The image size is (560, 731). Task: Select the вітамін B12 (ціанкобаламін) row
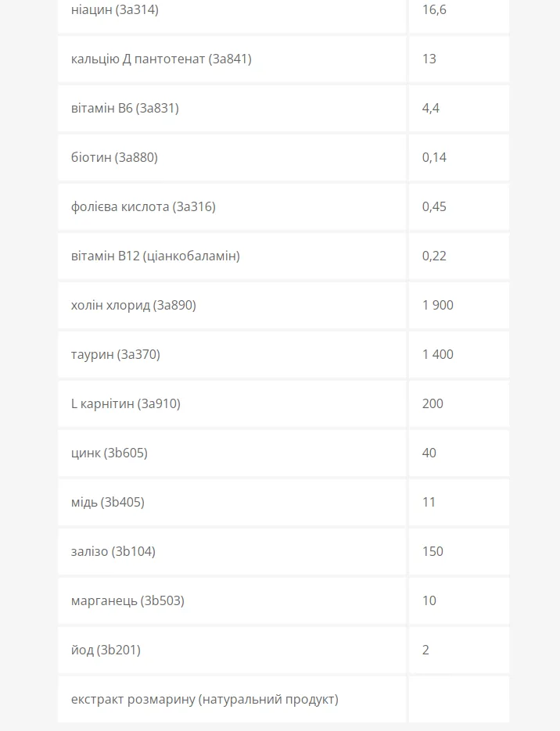(x=283, y=256)
